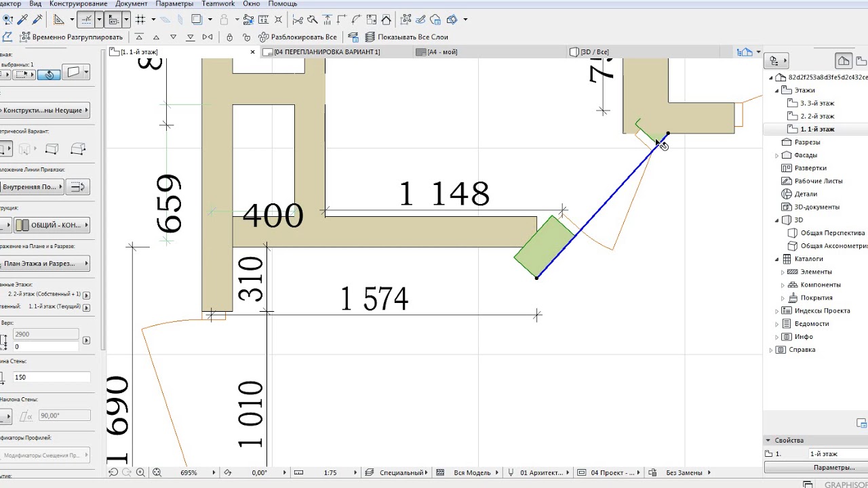This screenshot has width=868, height=488.
Task: Select polygonal wall geometry option
Action: 78,149
